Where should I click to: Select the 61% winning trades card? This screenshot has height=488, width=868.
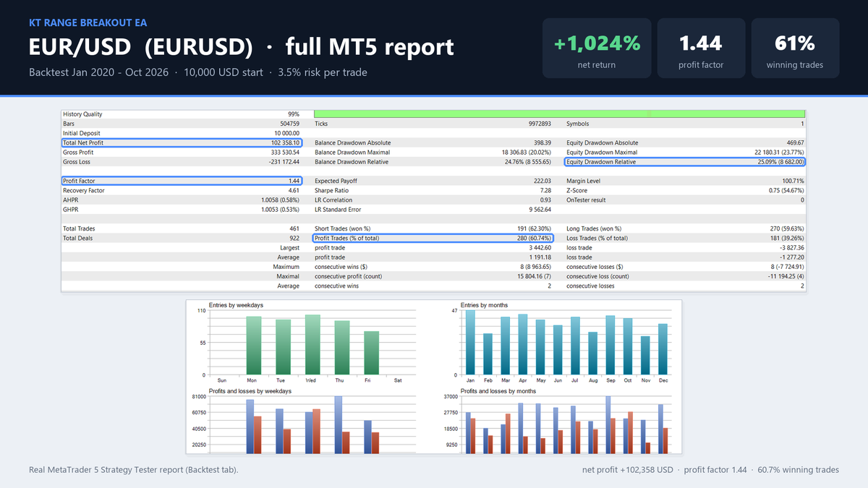tap(795, 48)
